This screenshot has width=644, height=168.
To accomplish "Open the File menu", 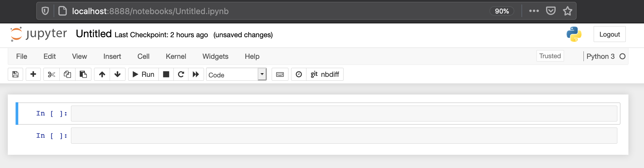I will (x=22, y=56).
